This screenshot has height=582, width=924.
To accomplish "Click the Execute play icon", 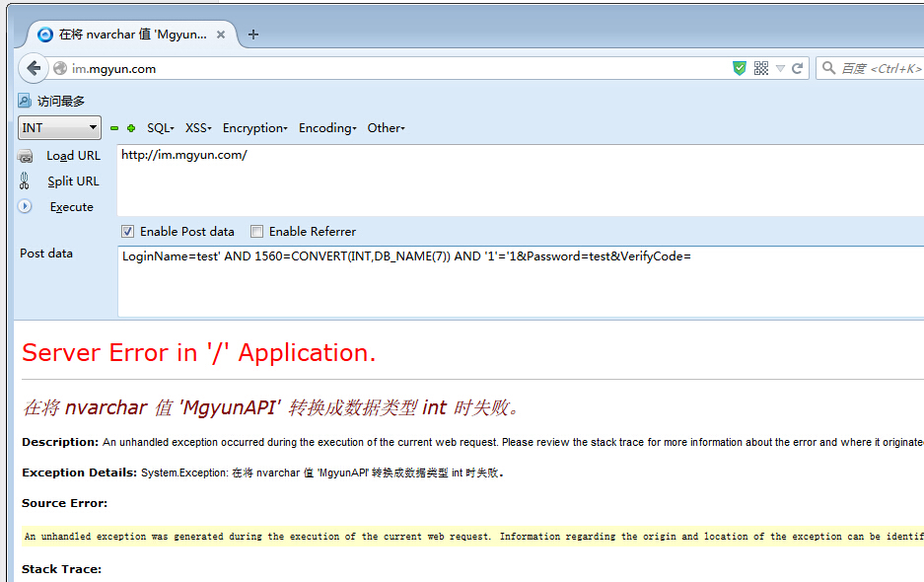I will [25, 206].
